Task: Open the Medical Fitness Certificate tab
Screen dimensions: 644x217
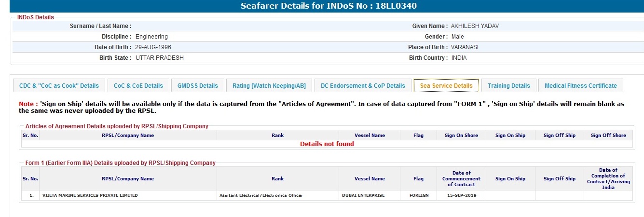Action: click(x=580, y=86)
